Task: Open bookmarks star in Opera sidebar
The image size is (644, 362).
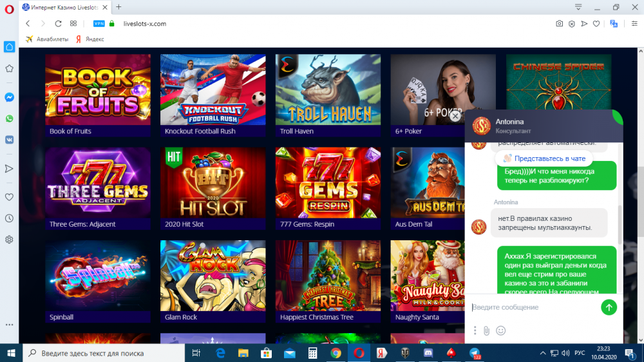Action: pos(9,69)
